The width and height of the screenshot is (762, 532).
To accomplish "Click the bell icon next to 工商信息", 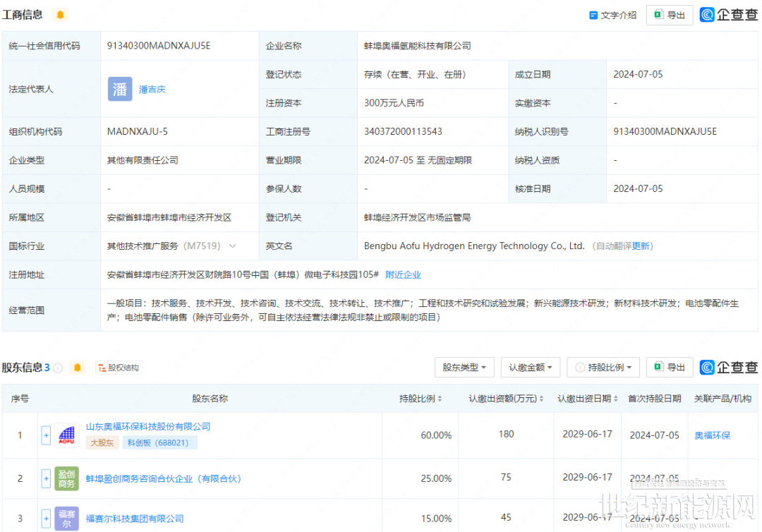I will pos(60,15).
